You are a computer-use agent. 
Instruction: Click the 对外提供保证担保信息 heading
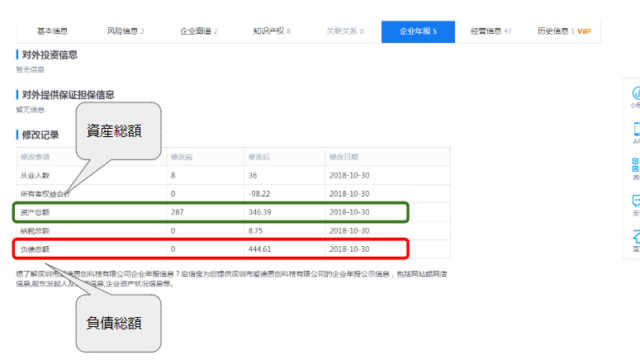pos(68,95)
